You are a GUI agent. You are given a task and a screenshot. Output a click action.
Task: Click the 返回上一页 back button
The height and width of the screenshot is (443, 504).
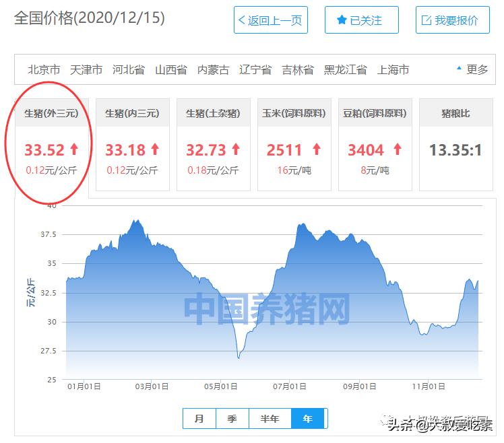(x=270, y=20)
